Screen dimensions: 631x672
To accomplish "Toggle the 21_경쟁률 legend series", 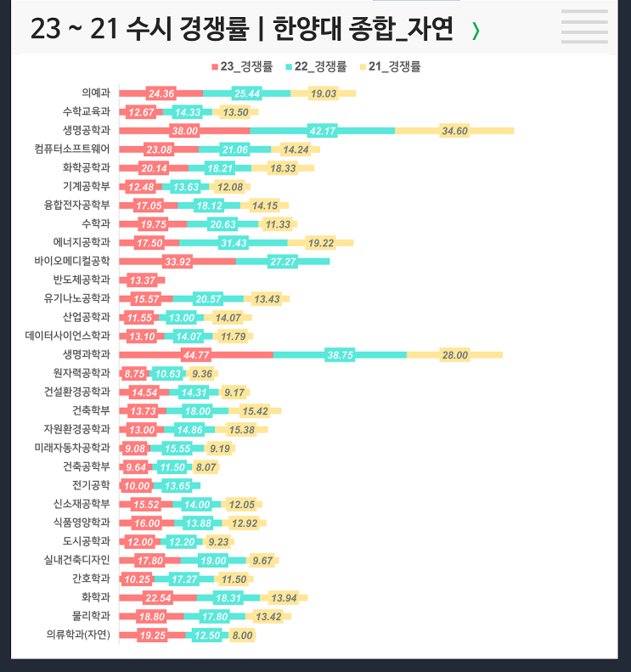I will [x=391, y=66].
